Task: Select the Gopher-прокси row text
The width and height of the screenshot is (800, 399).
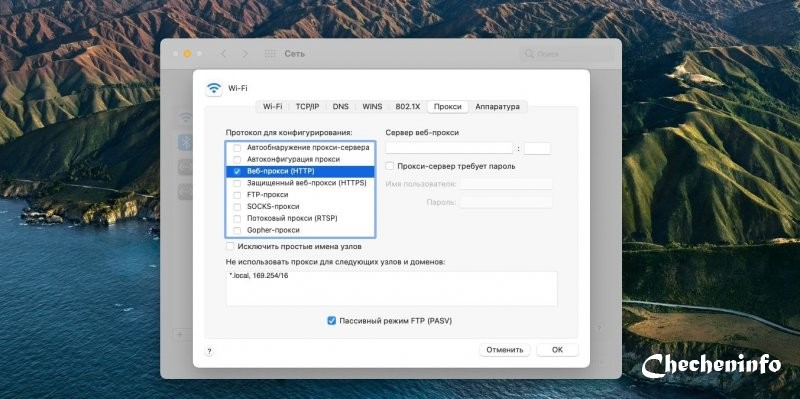Action: pos(273,230)
